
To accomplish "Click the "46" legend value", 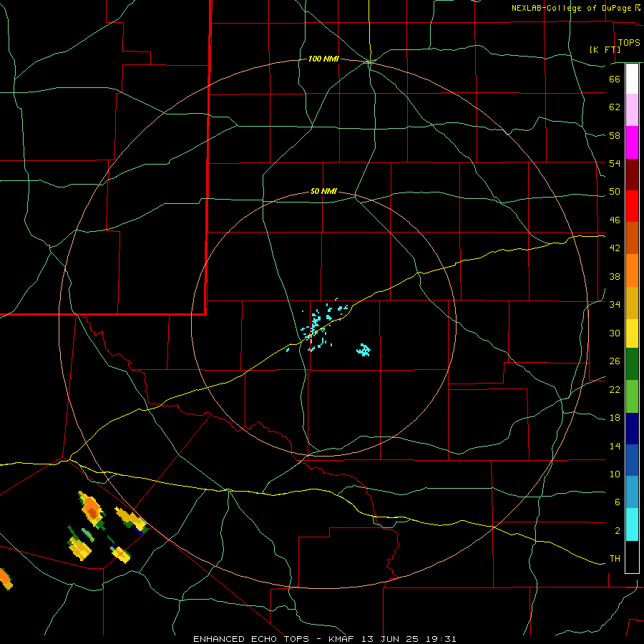I will point(615,220).
